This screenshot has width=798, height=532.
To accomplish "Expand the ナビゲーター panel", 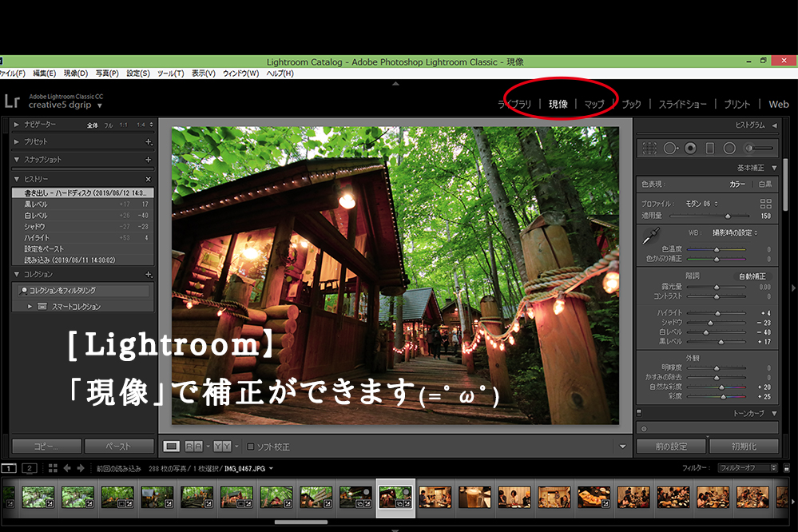I will [17, 125].
